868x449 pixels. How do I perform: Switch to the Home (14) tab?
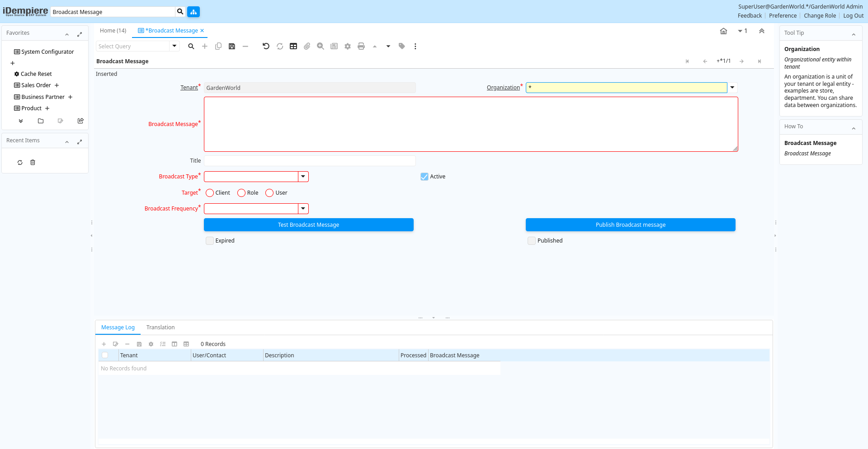(x=113, y=31)
